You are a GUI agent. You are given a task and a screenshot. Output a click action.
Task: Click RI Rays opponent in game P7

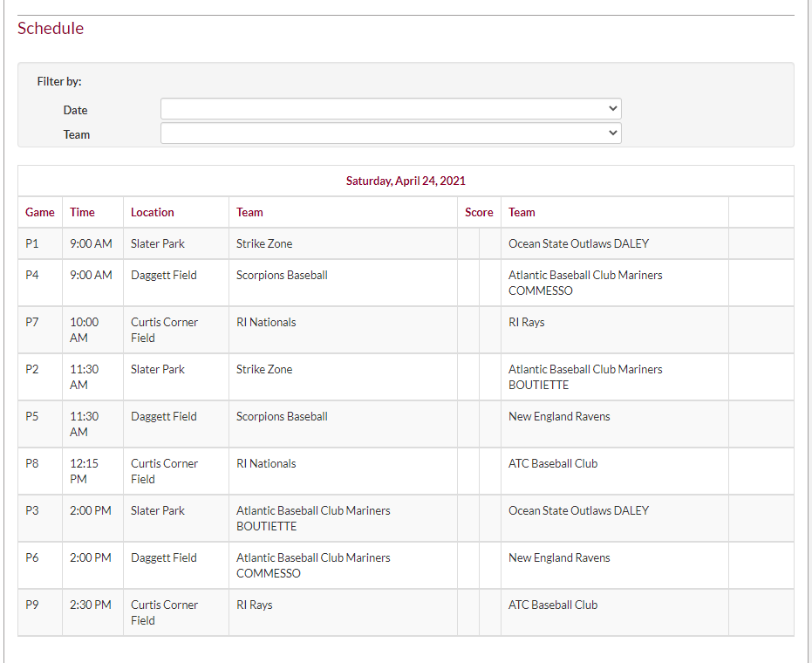(x=526, y=322)
